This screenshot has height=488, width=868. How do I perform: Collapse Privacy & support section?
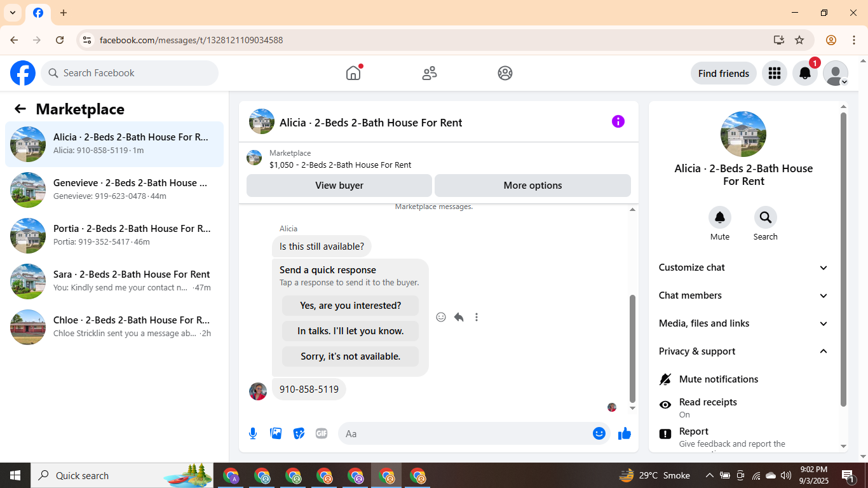click(x=743, y=351)
